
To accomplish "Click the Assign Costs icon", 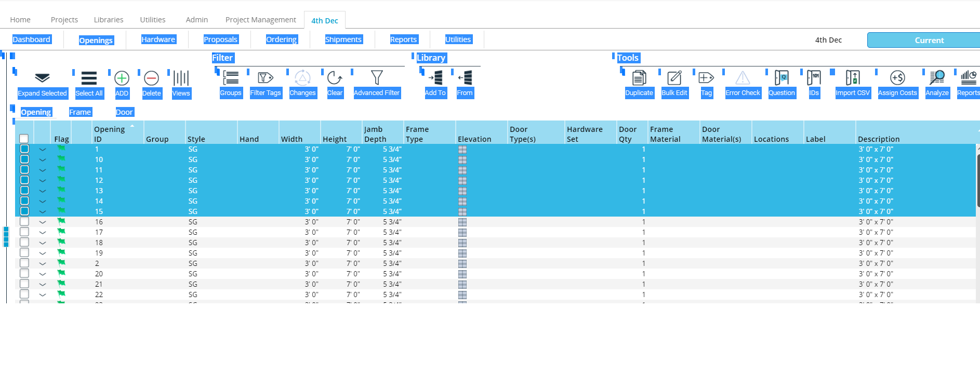I will pyautogui.click(x=897, y=78).
